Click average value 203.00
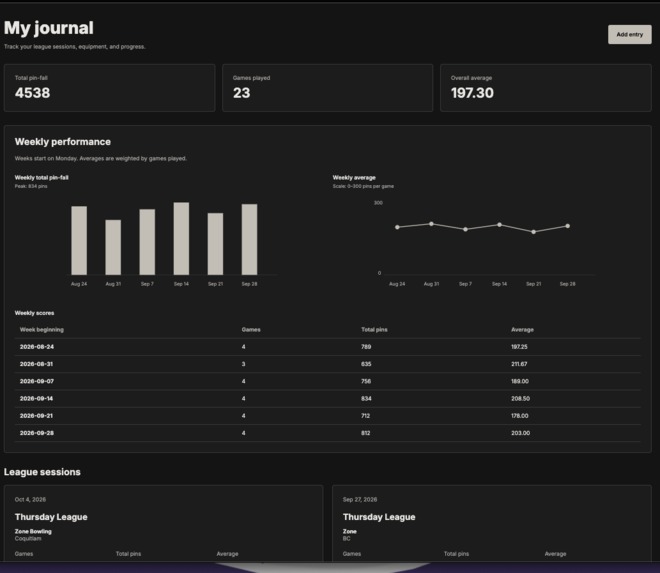 [520, 433]
